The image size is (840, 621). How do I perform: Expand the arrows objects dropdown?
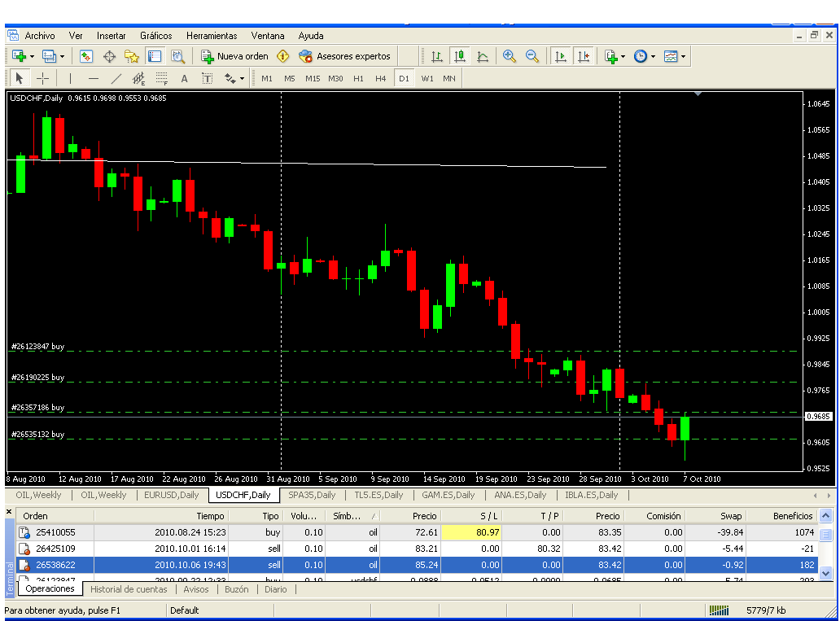pyautogui.click(x=242, y=79)
